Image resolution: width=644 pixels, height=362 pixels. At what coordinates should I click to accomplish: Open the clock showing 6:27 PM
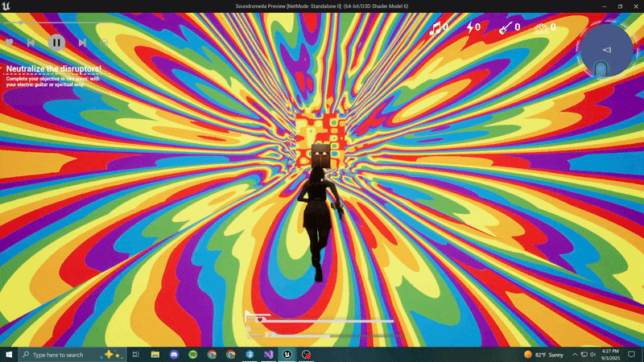[x=610, y=355]
